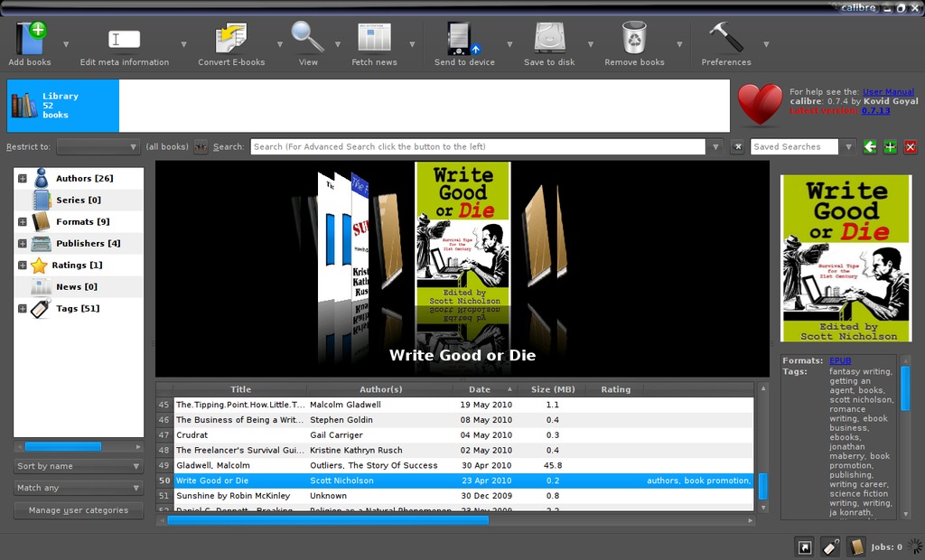This screenshot has height=560, width=925.
Task: Open the User Manual link
Action: click(888, 92)
